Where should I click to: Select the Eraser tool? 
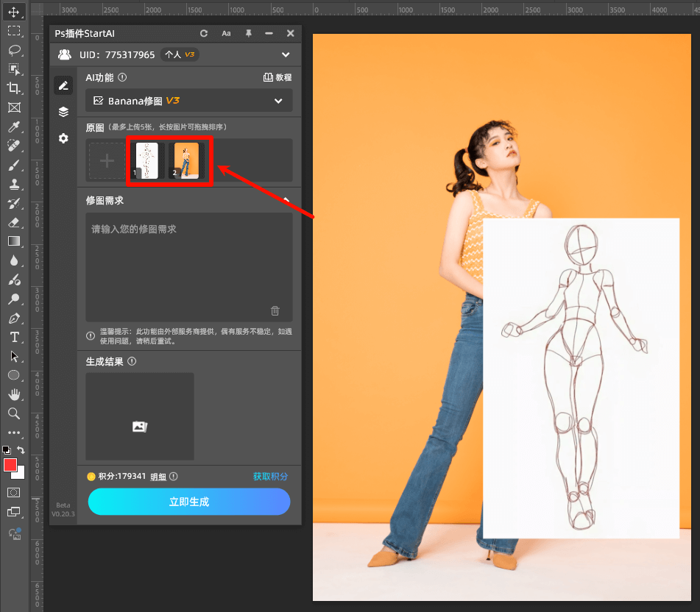(x=15, y=222)
